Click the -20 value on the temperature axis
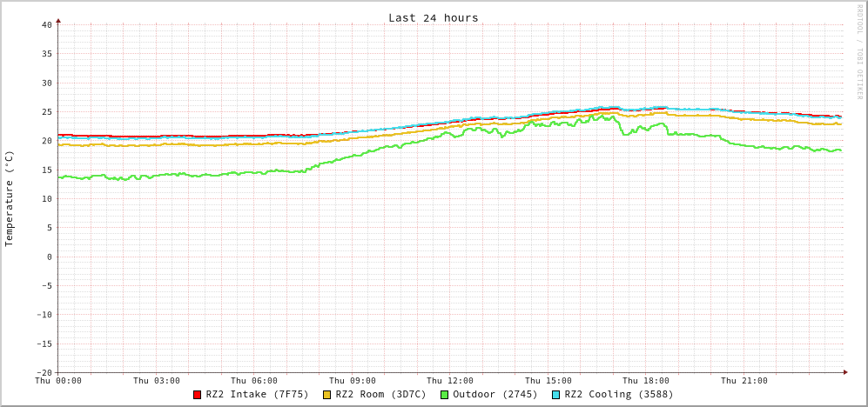The width and height of the screenshot is (868, 407). [44, 372]
